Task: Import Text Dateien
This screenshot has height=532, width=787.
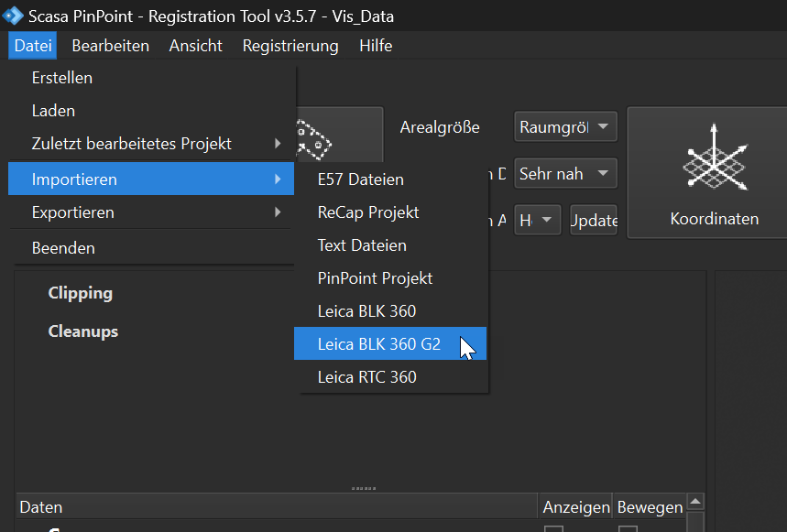Action: [x=390, y=245]
